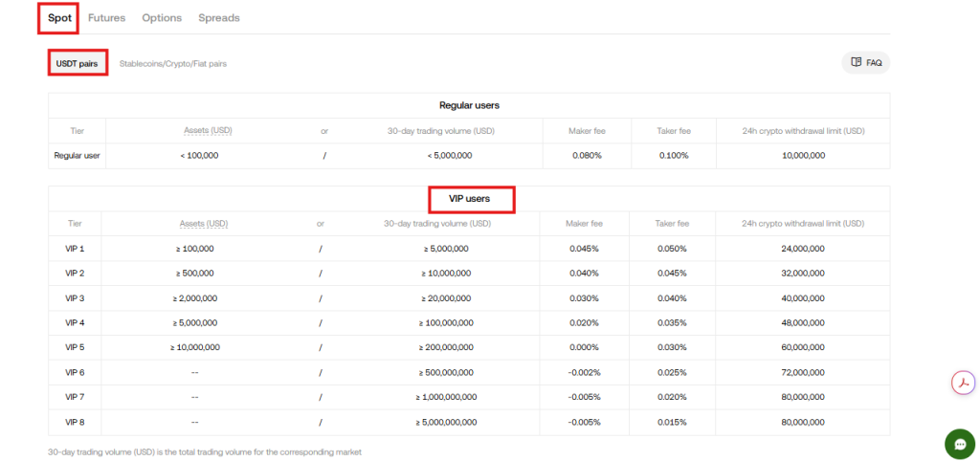The height and width of the screenshot is (461, 980).
Task: Click VIP 4 taker fee 0.035%
Action: [672, 323]
